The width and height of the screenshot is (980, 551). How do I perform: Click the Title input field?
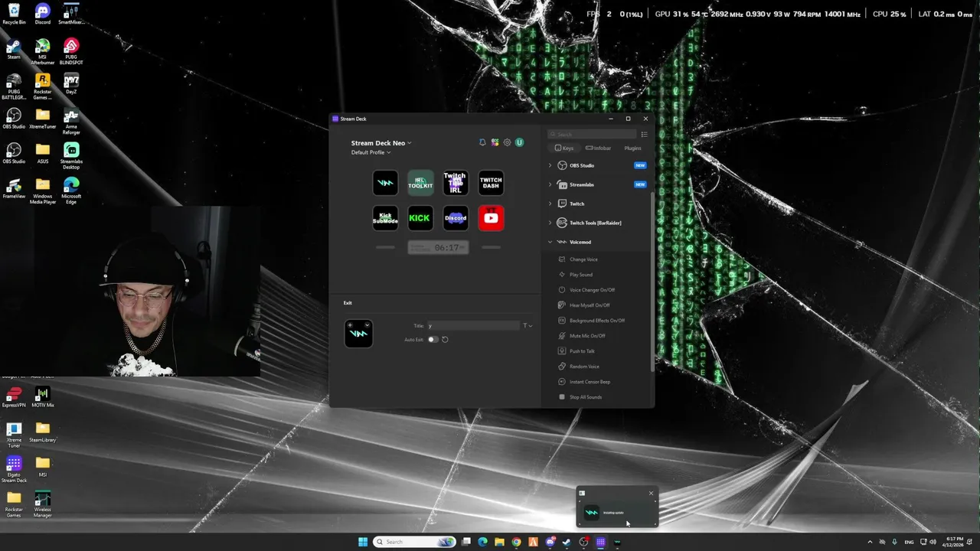point(473,326)
